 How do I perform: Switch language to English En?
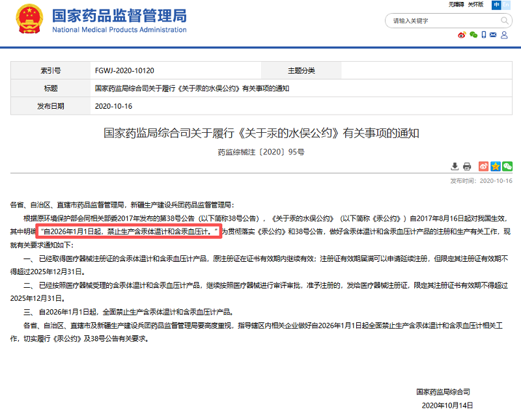tap(505, 5)
